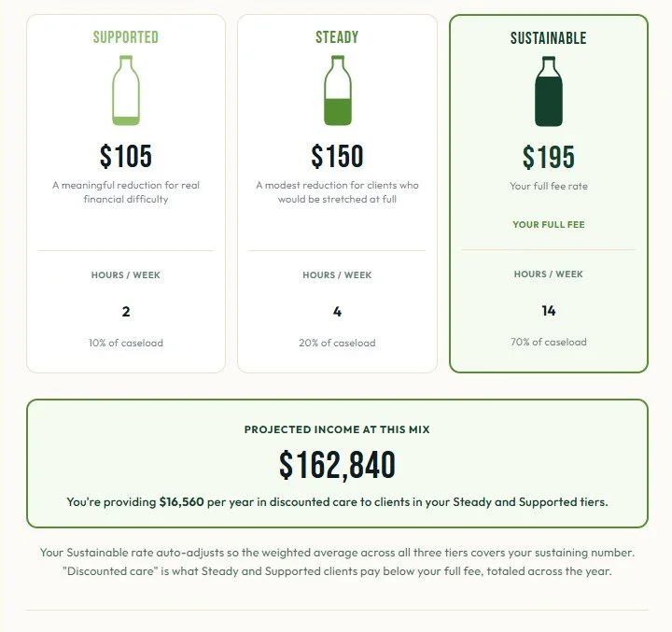Click the nearly empty Supported bottle icon
Screen dimensions: 672x632
126,91
